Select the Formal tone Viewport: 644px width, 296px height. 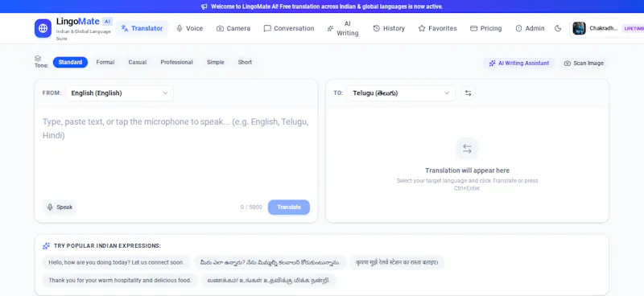[x=105, y=63]
